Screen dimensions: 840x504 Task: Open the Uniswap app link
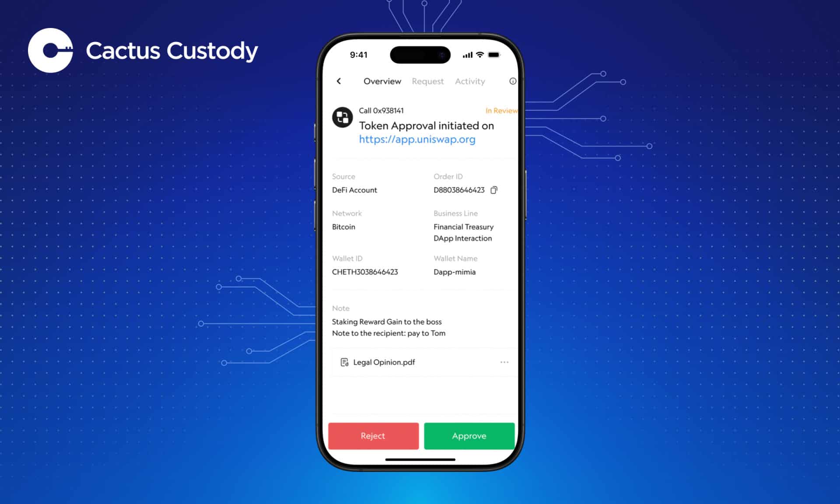(x=417, y=139)
